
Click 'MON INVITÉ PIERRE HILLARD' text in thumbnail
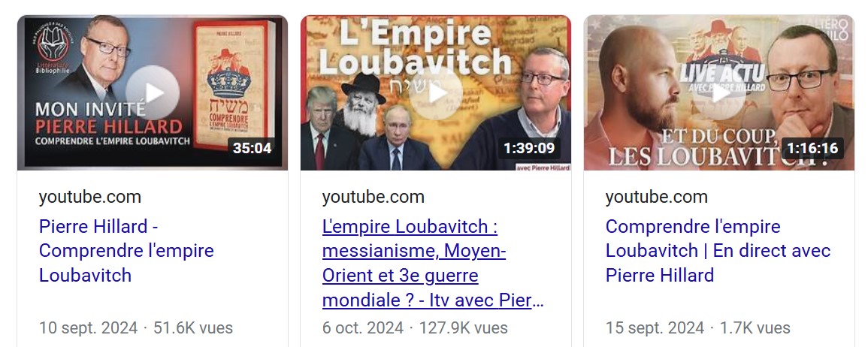tap(108, 117)
